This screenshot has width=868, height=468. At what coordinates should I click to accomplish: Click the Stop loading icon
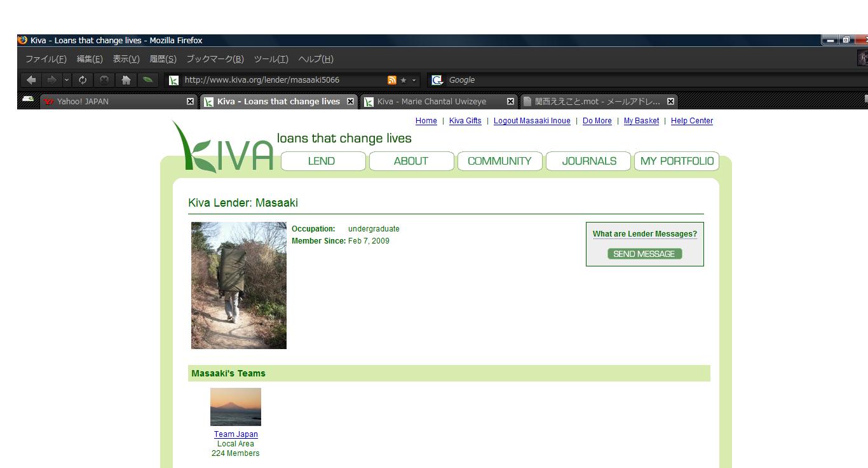point(104,80)
